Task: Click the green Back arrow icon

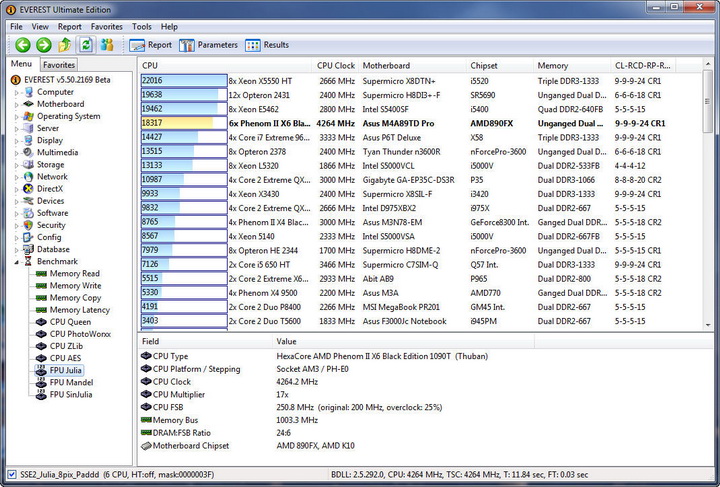Action: tap(22, 45)
